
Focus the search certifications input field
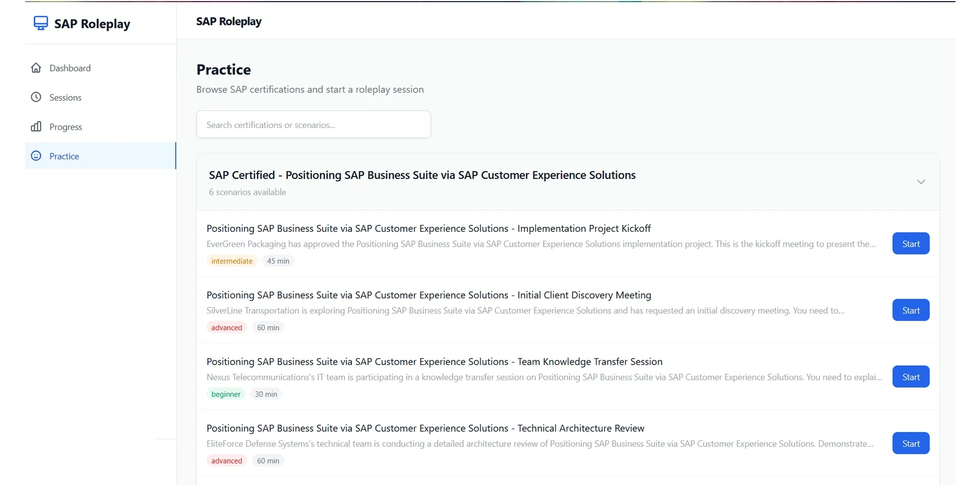point(313,125)
